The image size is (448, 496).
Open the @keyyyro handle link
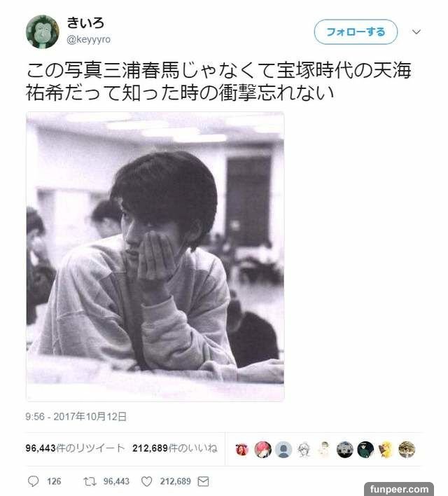[88, 39]
